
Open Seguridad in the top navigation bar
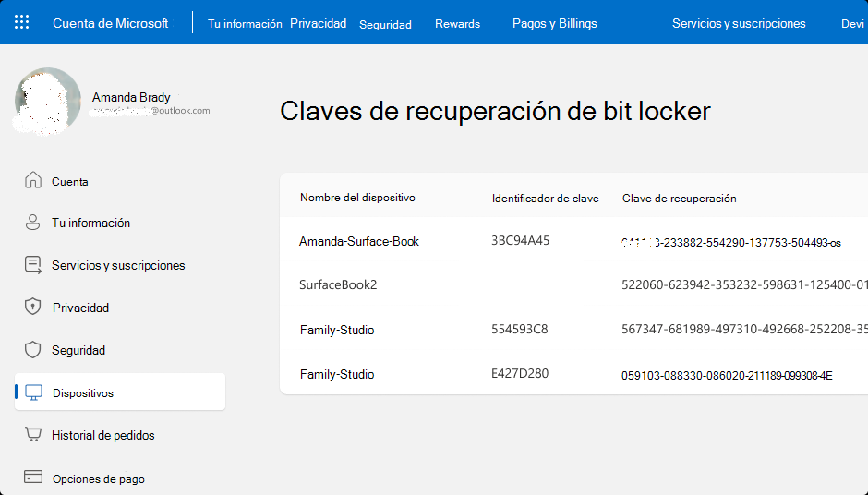pos(385,25)
